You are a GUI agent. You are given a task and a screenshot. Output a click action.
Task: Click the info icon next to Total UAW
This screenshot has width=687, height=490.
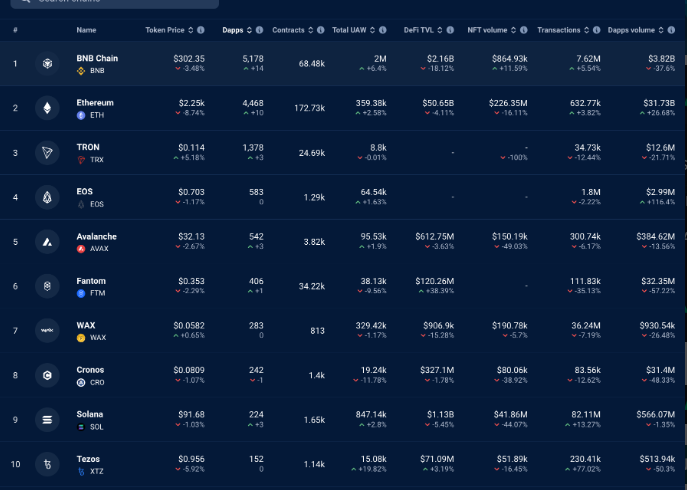[382, 30]
